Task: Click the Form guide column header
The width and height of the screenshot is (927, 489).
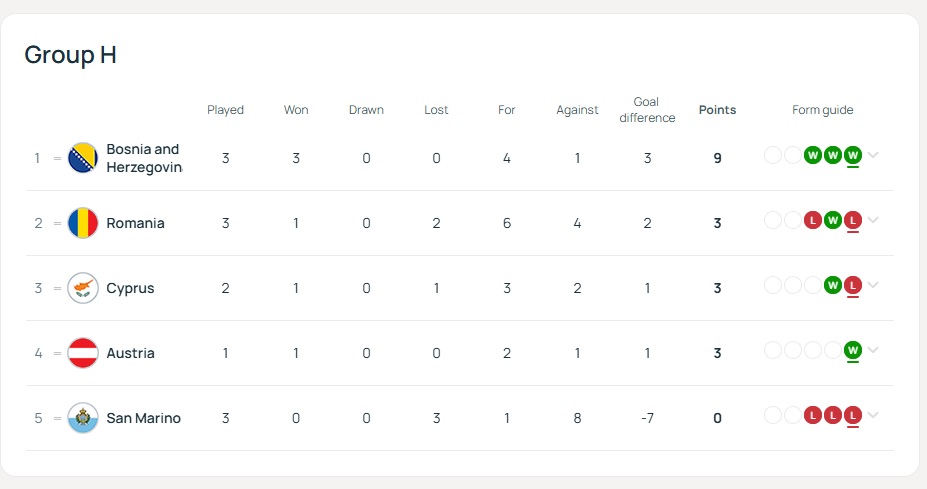Action: click(x=822, y=110)
